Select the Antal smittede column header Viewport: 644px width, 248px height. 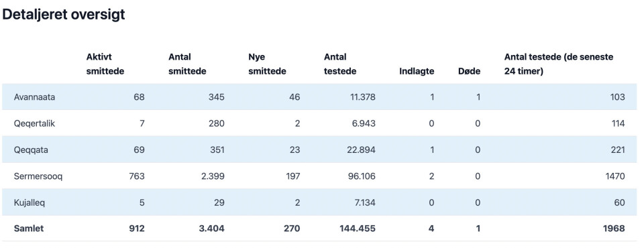187,64
